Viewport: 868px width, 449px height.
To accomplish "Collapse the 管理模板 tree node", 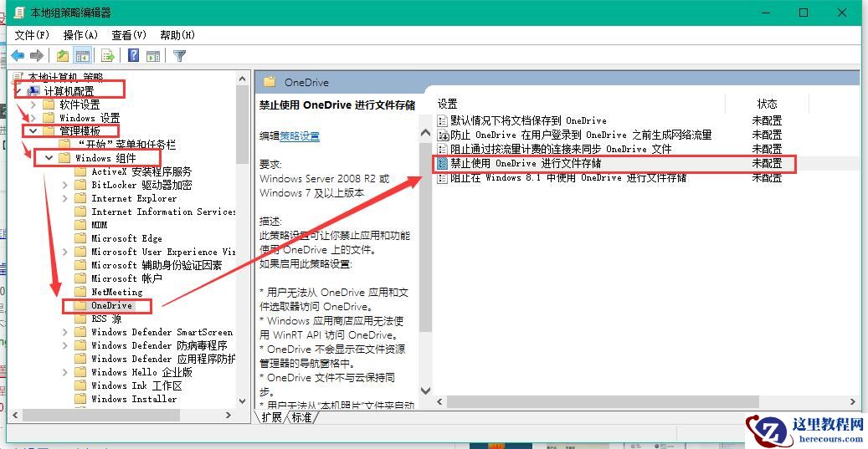I will coord(33,131).
